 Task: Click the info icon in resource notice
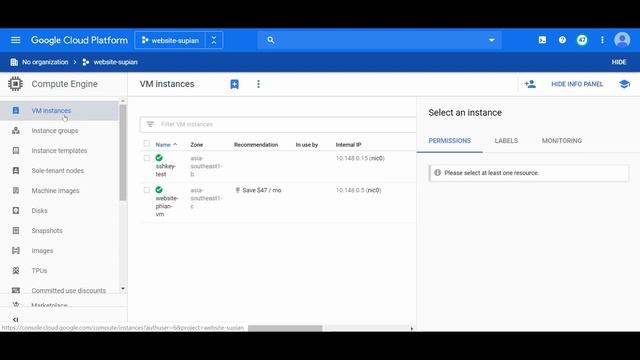(x=438, y=173)
